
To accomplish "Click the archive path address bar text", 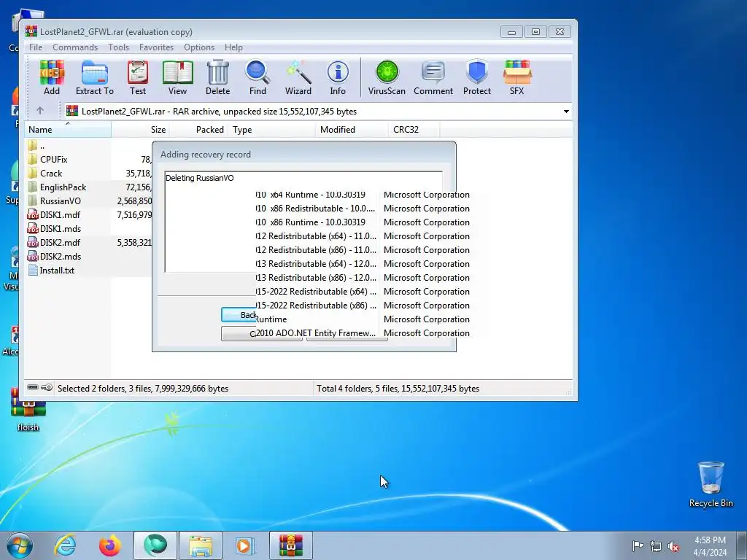I will click(219, 112).
